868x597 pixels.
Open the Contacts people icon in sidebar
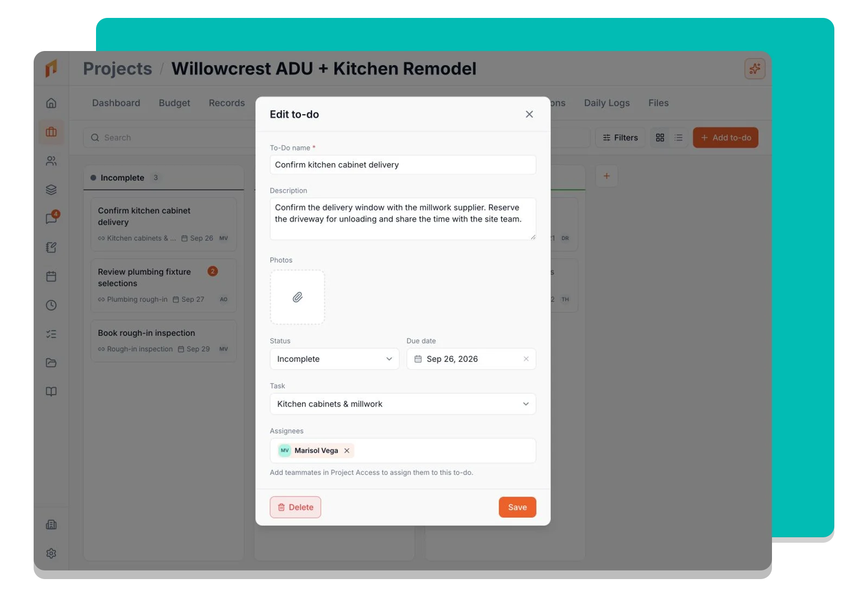point(52,161)
